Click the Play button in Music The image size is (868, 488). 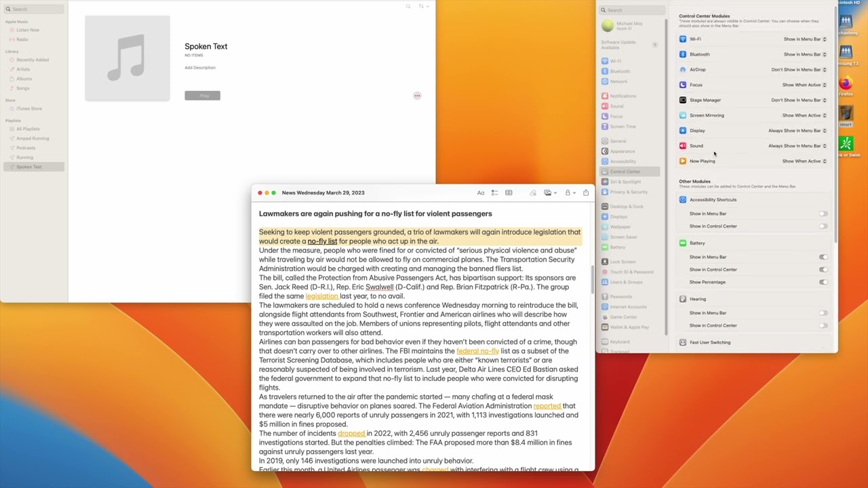[x=202, y=96]
